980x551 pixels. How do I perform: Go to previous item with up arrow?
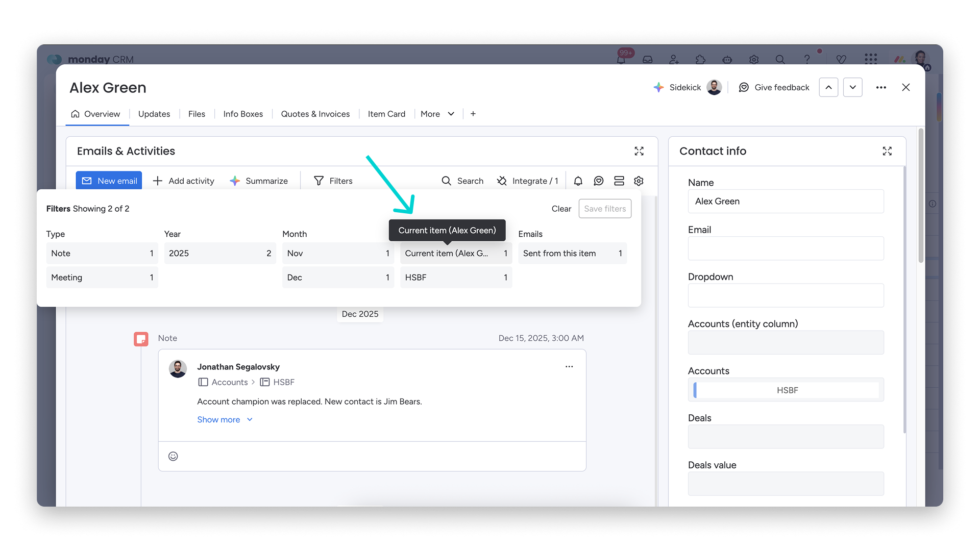pos(828,87)
